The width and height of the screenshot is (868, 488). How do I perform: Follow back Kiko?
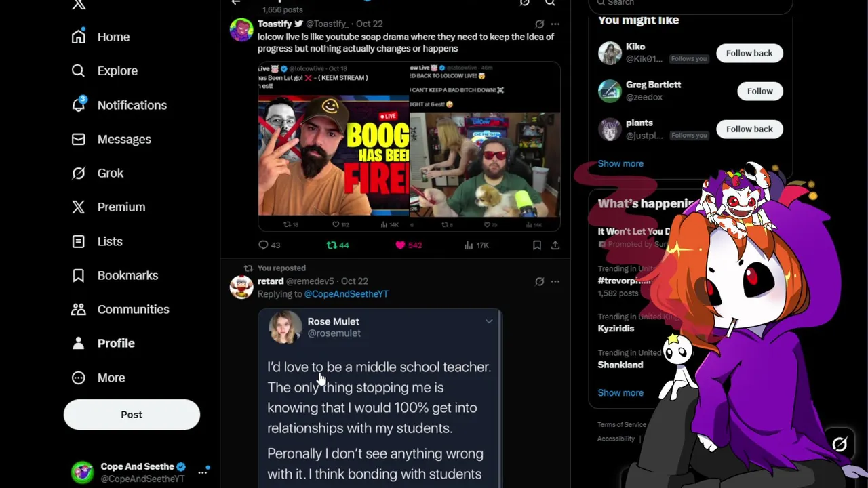[x=749, y=53]
